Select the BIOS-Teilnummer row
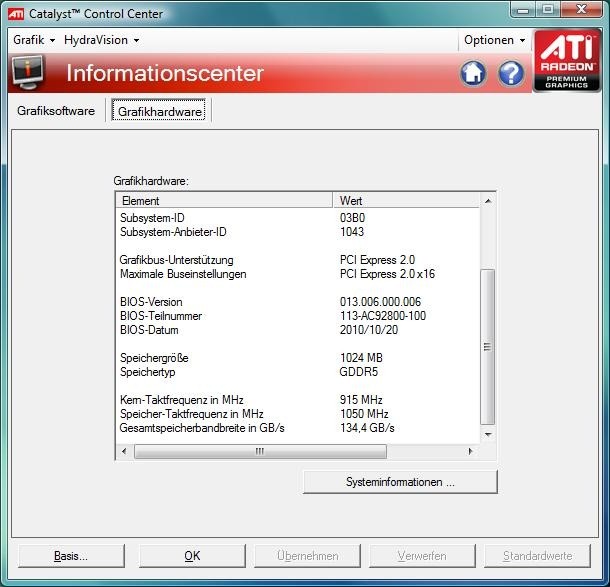Screen dimensions: 610x587 [298, 316]
